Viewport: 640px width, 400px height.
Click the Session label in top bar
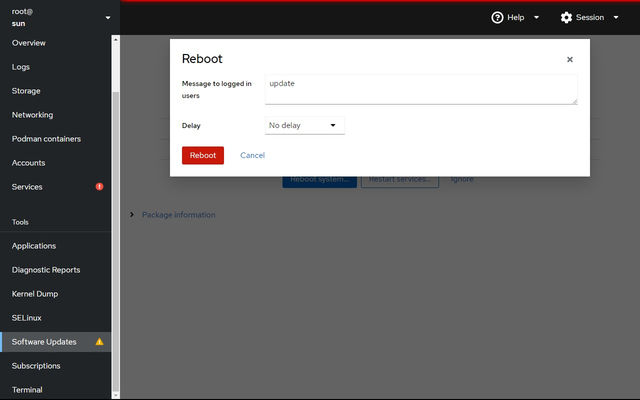(590, 18)
